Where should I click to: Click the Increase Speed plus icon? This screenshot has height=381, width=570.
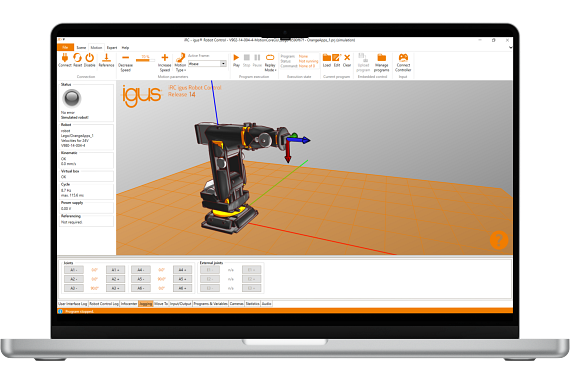pos(165,57)
